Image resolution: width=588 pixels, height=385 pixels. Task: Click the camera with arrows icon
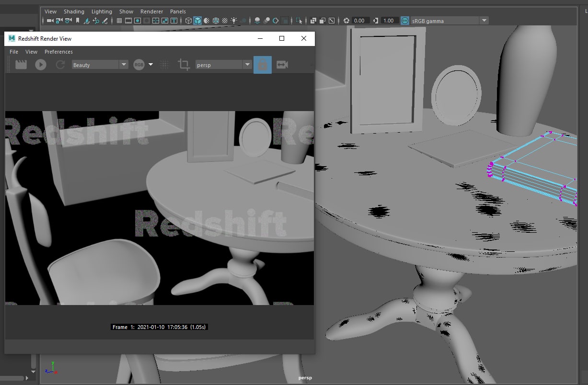click(x=282, y=65)
